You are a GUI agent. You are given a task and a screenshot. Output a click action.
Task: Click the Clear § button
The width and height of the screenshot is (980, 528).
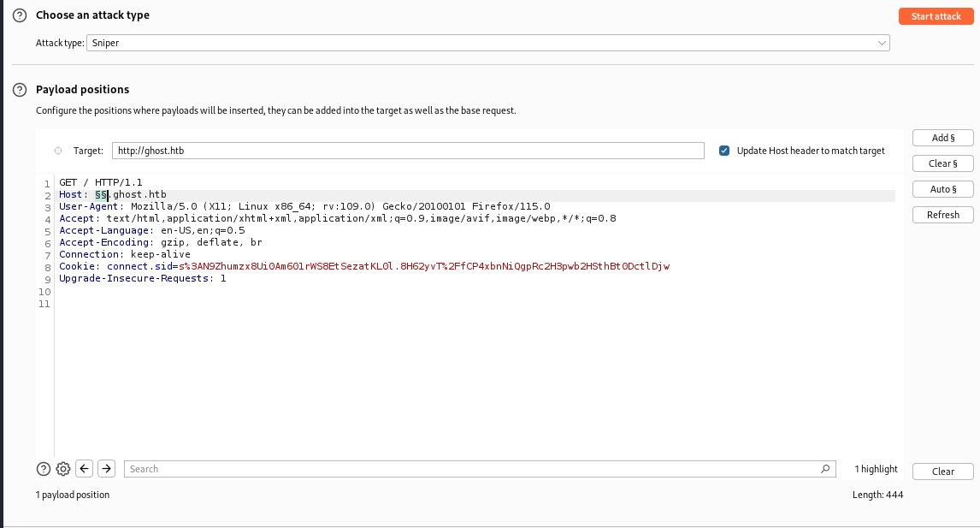(x=942, y=163)
